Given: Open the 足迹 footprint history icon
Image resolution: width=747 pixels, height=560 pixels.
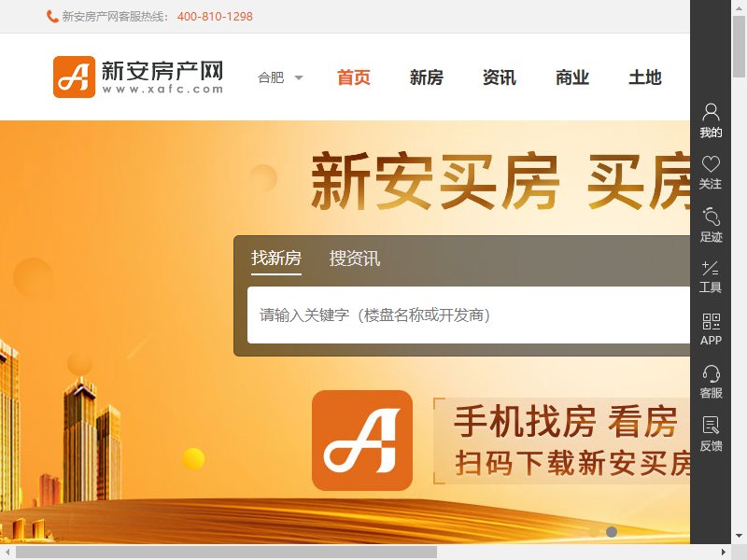Looking at the screenshot, I should pyautogui.click(x=711, y=225).
